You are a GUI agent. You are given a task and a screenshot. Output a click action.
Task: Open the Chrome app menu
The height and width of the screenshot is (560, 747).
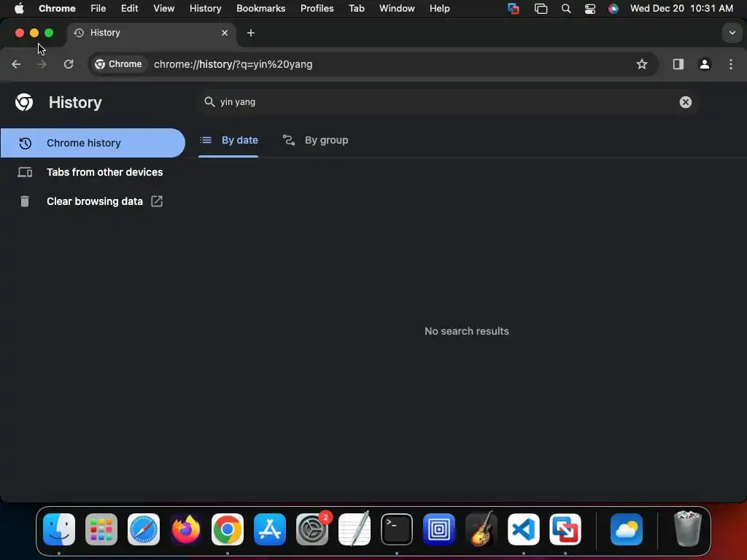(x=57, y=9)
